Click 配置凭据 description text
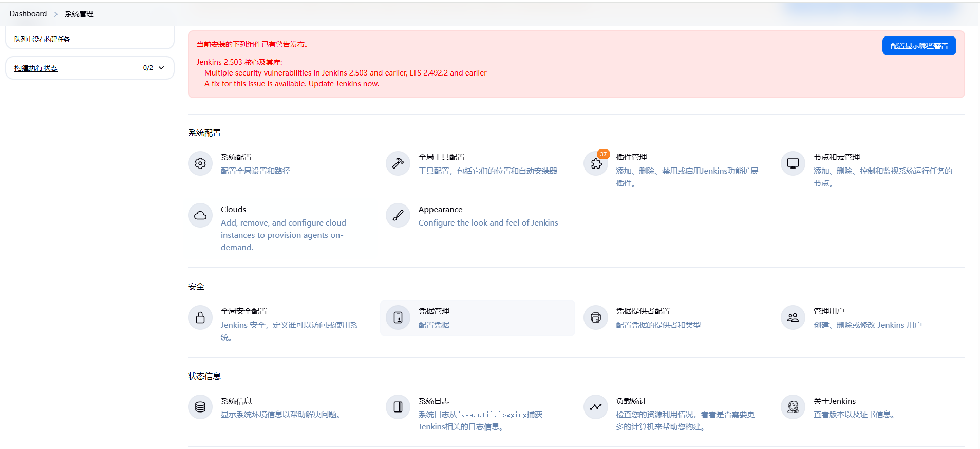 click(434, 325)
